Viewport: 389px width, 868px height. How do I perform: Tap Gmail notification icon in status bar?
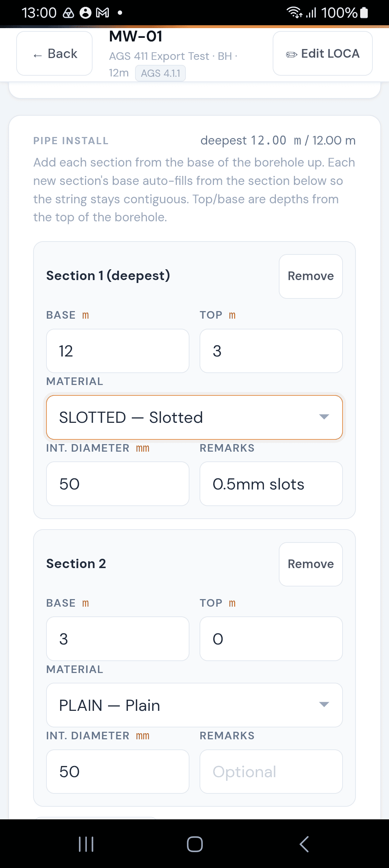point(103,13)
